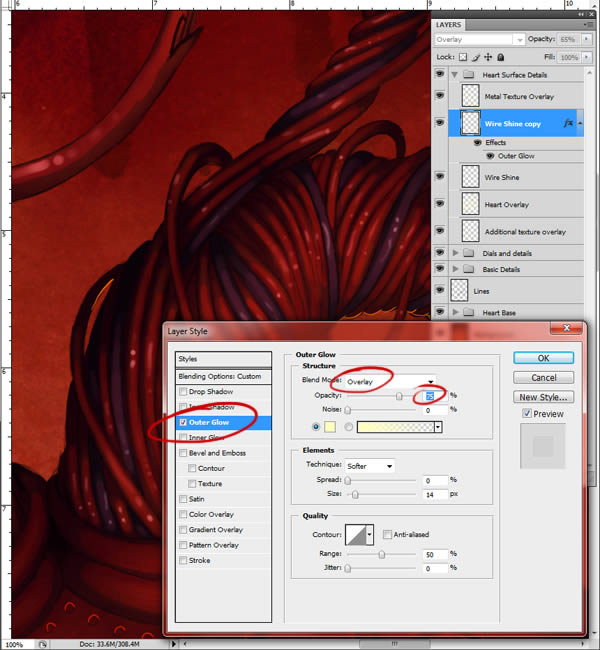Open the Contour picker dropdown arrow

(x=369, y=535)
